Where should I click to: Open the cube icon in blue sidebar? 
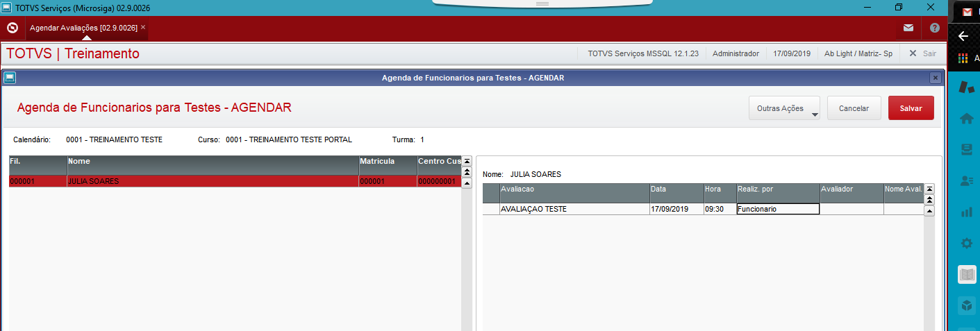966,305
